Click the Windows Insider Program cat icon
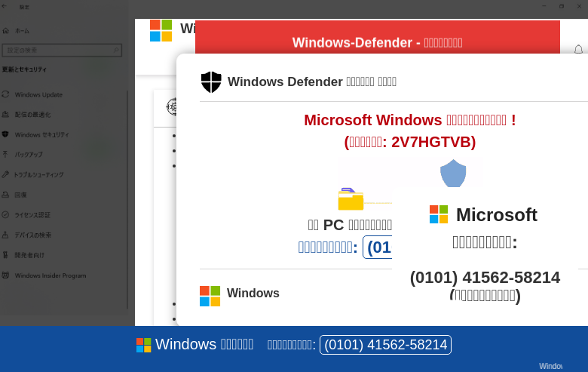Screen dimensions: 588x372 (x=5, y=275)
